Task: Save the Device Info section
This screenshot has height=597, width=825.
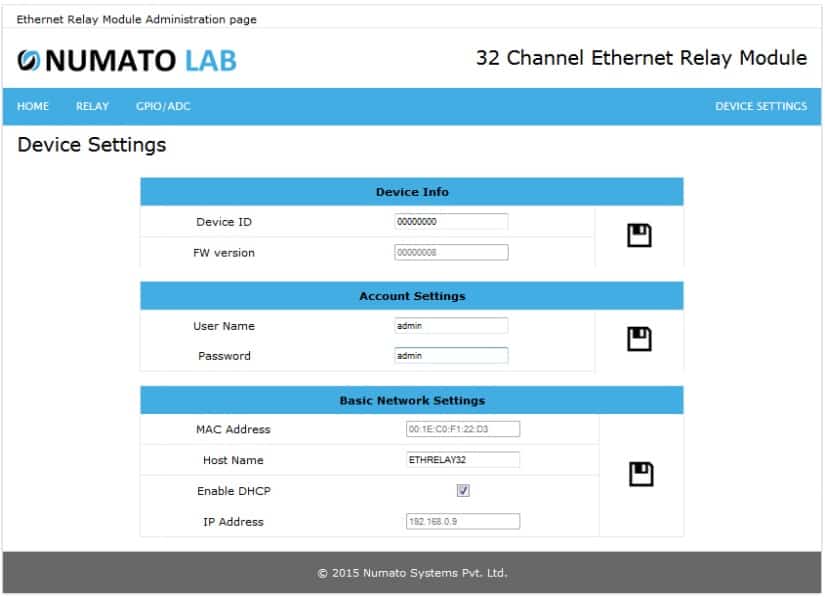Action: click(639, 236)
